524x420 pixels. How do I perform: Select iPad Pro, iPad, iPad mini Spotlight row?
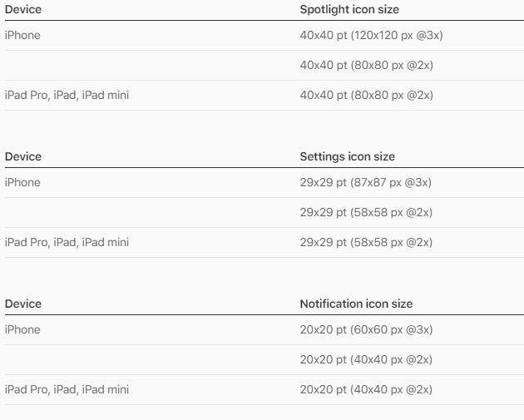click(67, 96)
